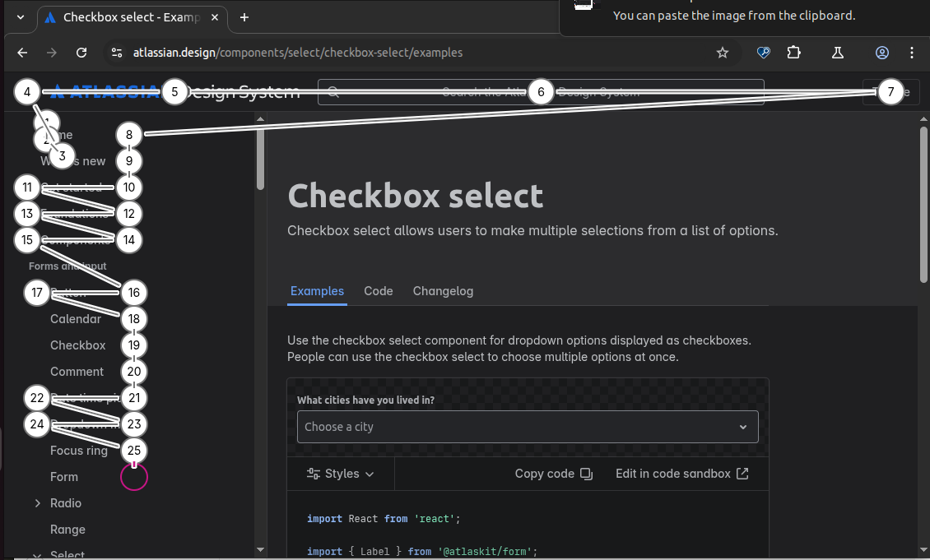The image size is (930, 560).
Task: Reload the page
Action: (x=81, y=53)
